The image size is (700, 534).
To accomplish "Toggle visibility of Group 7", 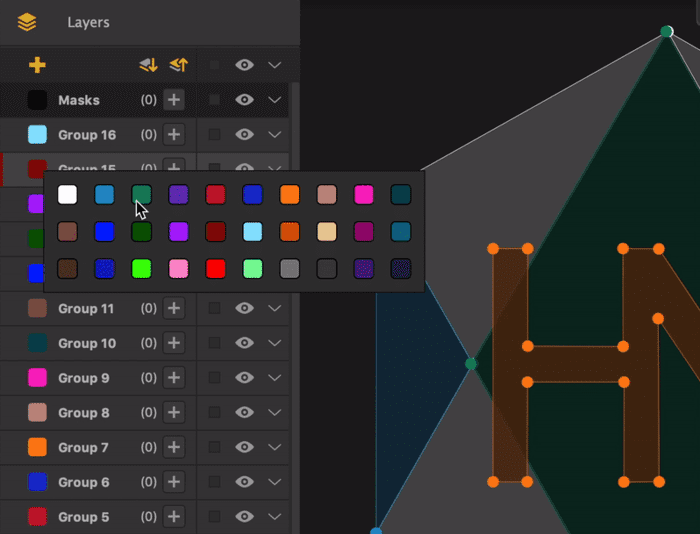I will [x=244, y=447].
